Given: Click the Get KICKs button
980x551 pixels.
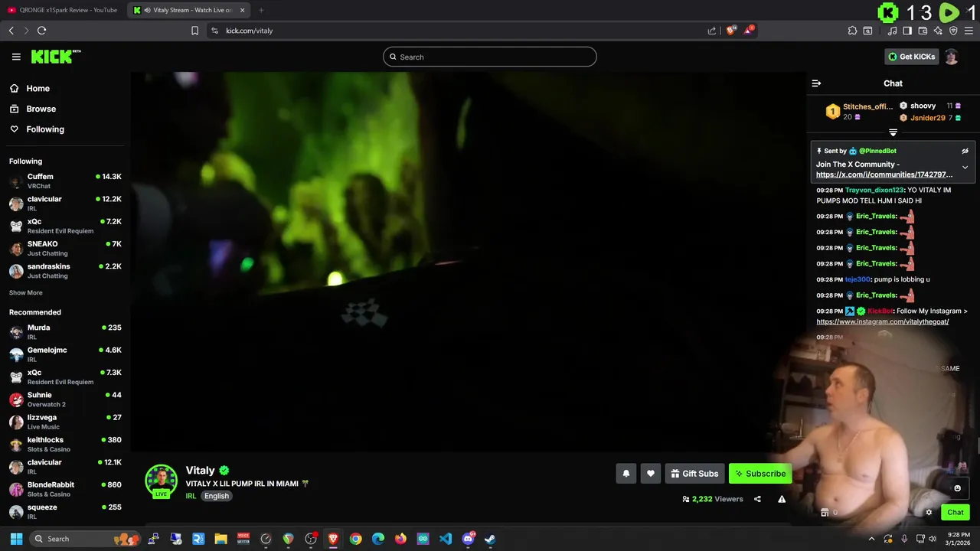Looking at the screenshot, I should [x=911, y=57].
